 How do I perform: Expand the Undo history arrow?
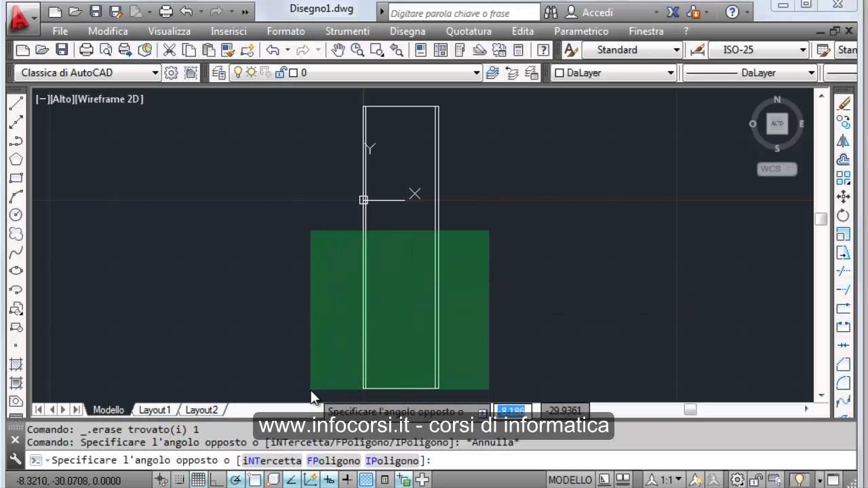coord(288,50)
